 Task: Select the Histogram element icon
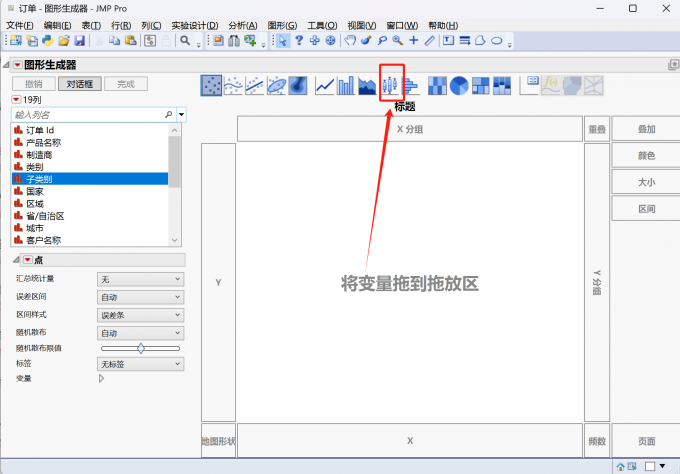click(x=411, y=85)
